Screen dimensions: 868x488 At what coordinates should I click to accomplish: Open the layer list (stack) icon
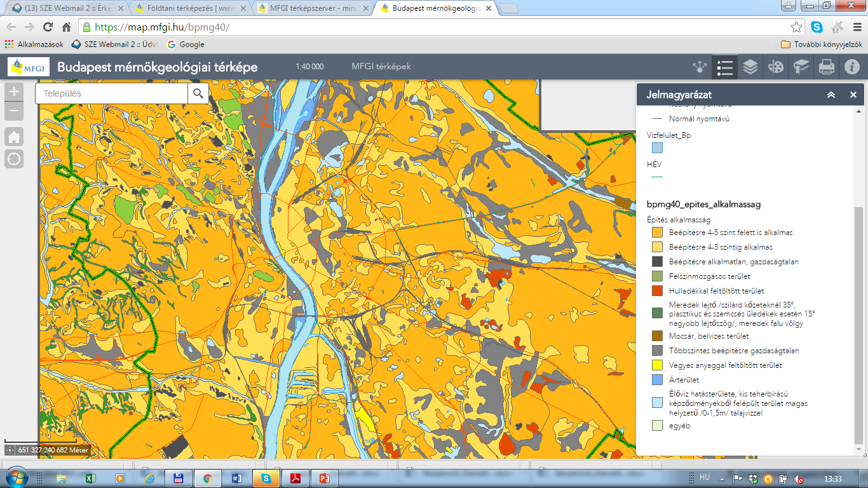point(750,67)
